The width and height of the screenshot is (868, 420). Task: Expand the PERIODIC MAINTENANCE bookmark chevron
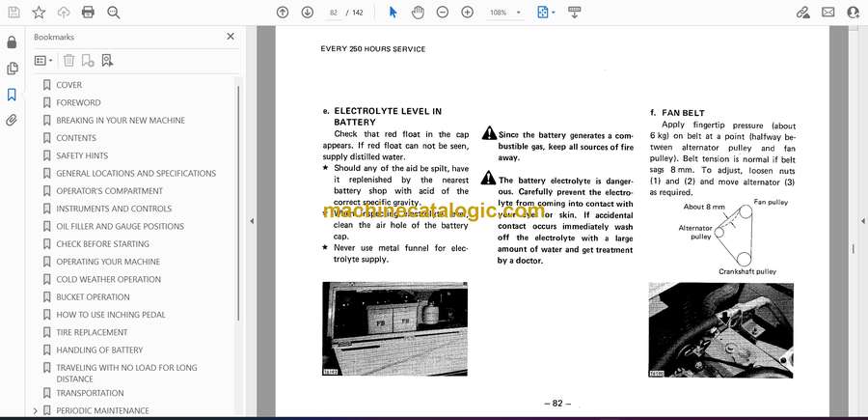pos(36,410)
